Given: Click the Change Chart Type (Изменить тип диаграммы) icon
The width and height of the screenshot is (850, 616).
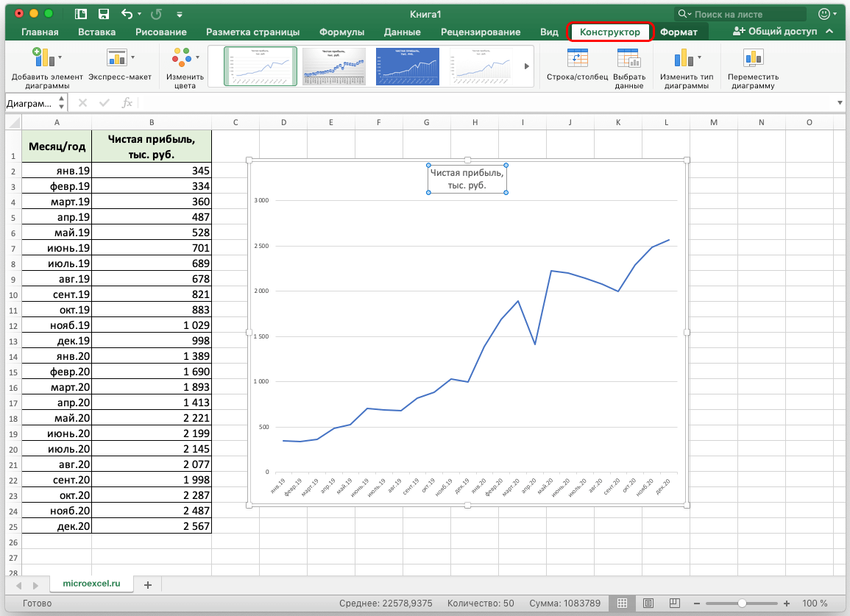Looking at the screenshot, I should click(684, 57).
